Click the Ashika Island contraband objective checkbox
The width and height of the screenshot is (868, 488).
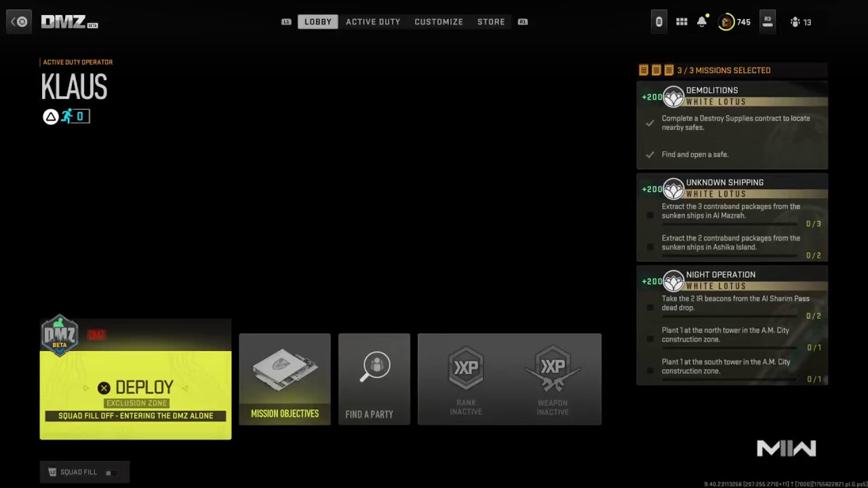click(650, 247)
